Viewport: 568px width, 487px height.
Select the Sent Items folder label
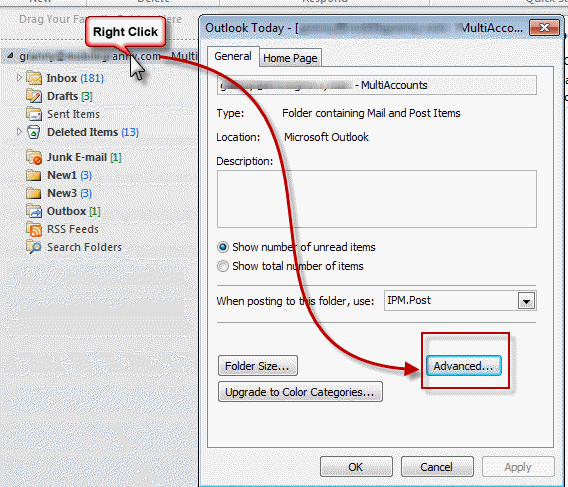click(74, 114)
